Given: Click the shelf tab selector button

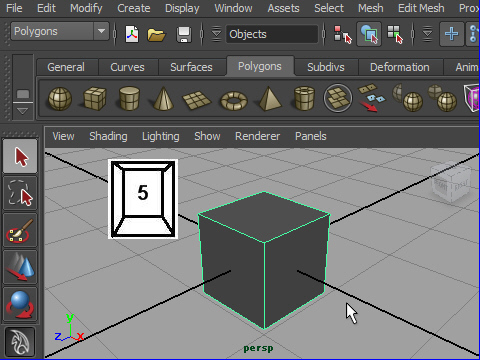Looking at the screenshot, I should coord(23,94).
